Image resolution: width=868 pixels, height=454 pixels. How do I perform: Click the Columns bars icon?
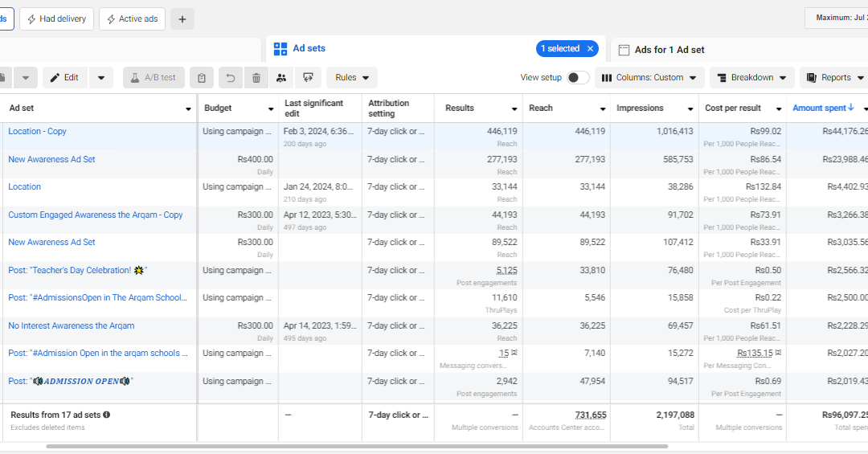click(x=607, y=78)
